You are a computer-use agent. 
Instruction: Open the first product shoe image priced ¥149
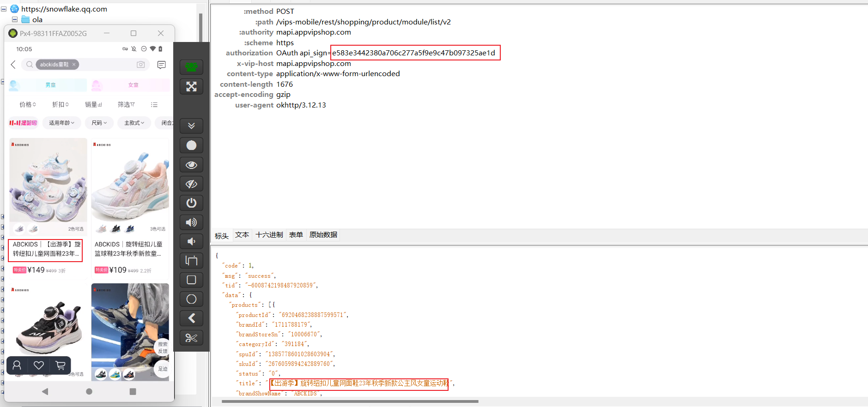point(48,180)
